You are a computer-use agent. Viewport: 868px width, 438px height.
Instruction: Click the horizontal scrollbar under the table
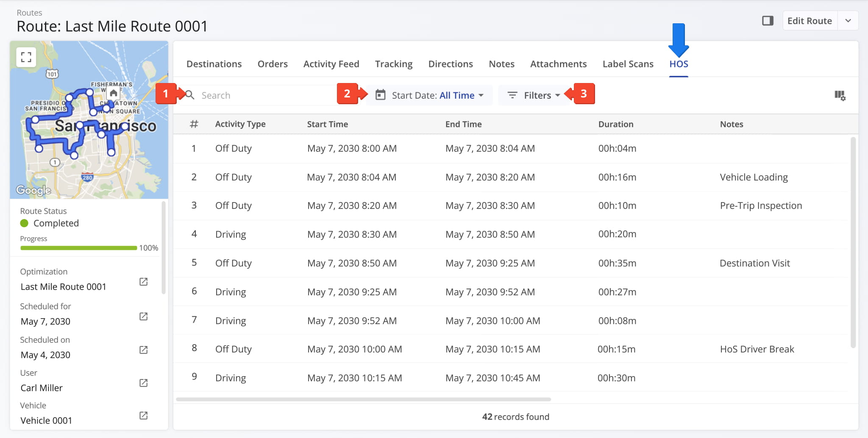tap(363, 399)
